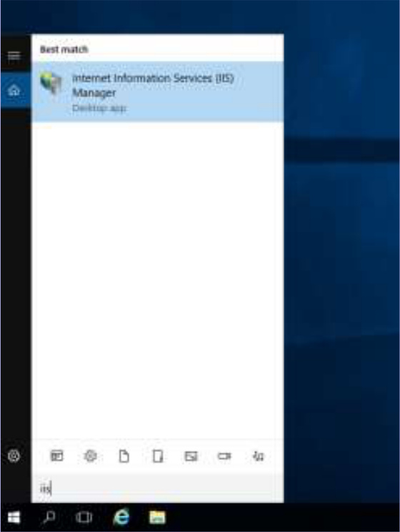This screenshot has width=400, height=532.
Task: Open search settings gear in sidebar
Action: tap(14, 455)
